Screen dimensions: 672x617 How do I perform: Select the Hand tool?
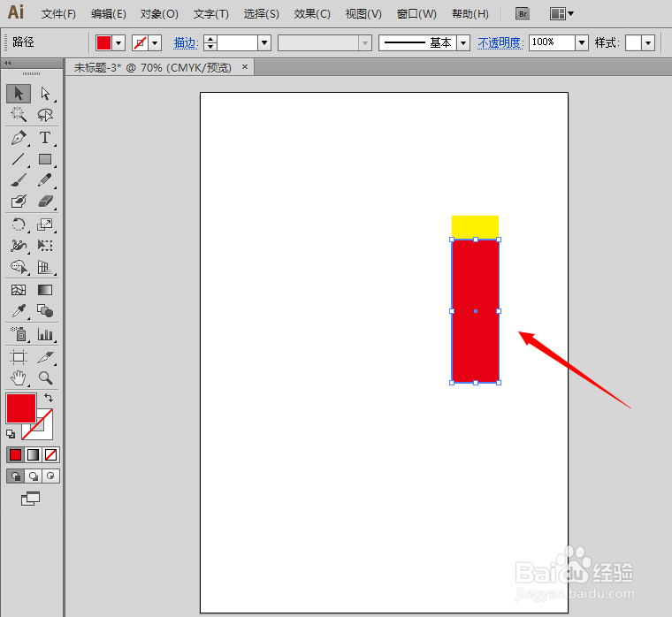[x=19, y=378]
